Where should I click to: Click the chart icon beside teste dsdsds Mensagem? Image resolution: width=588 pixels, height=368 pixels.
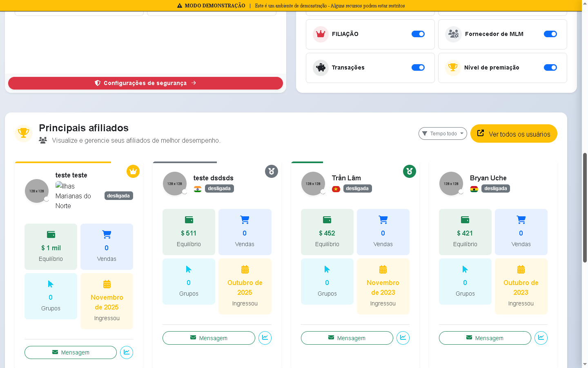[265, 338]
